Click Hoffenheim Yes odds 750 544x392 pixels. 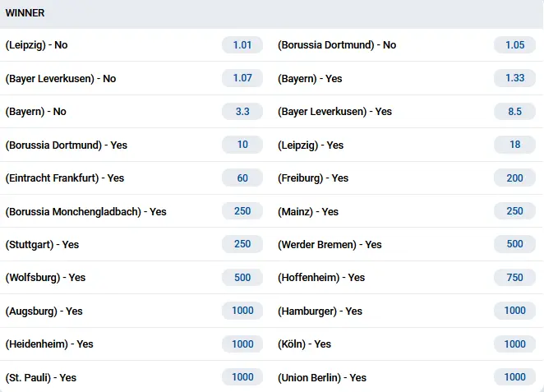(514, 278)
